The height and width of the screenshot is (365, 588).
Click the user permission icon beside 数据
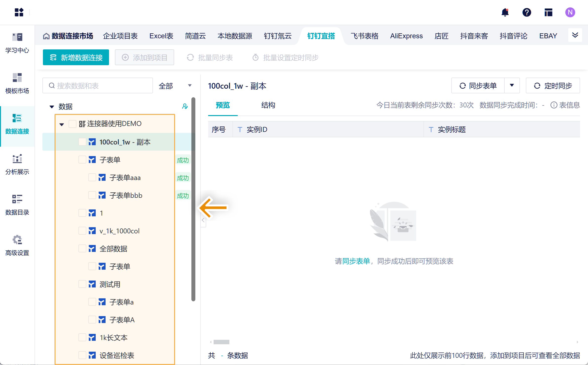(185, 106)
